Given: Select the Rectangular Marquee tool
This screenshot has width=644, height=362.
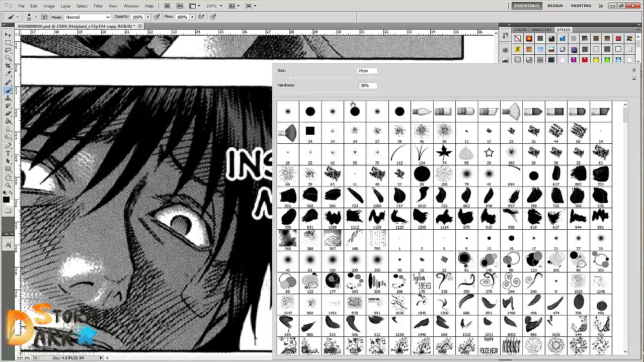Looking at the screenshot, I should [8, 43].
